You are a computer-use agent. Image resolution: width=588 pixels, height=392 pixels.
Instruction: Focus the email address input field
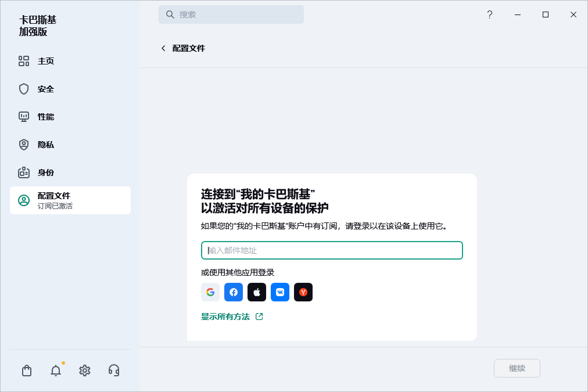click(332, 250)
